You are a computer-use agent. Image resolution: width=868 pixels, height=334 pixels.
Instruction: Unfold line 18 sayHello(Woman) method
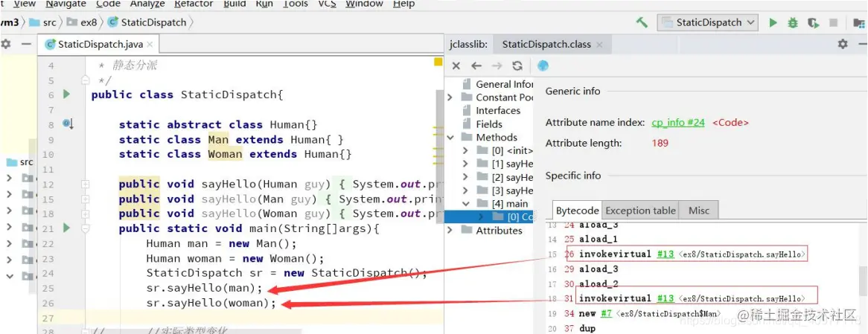[x=86, y=214]
